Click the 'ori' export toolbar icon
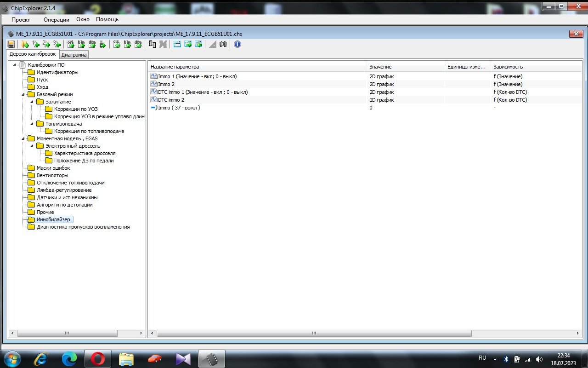 [x=71, y=44]
